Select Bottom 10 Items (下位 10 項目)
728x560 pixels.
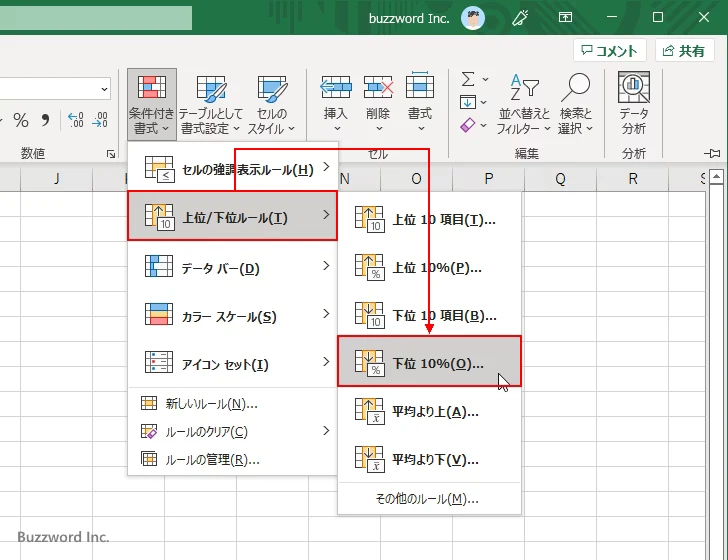pos(429,314)
